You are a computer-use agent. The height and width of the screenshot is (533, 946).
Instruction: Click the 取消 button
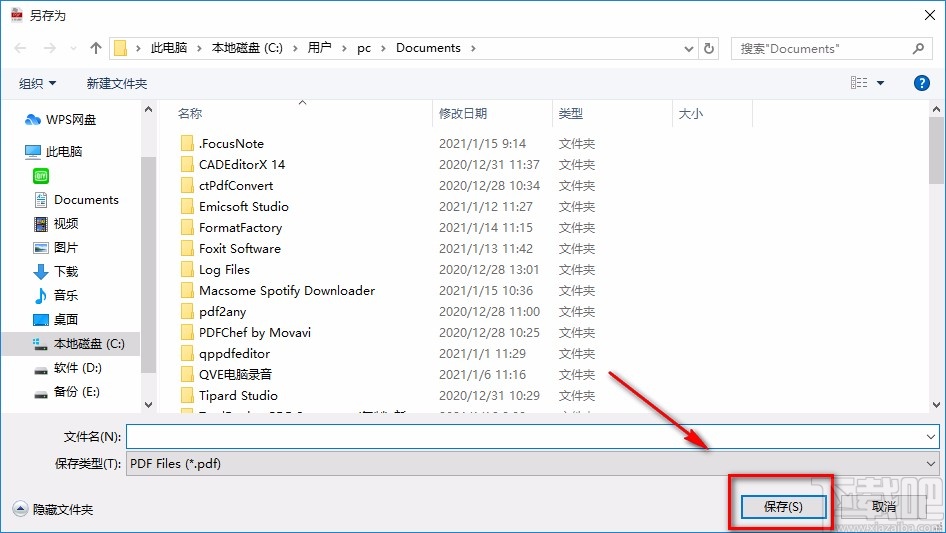pos(884,506)
